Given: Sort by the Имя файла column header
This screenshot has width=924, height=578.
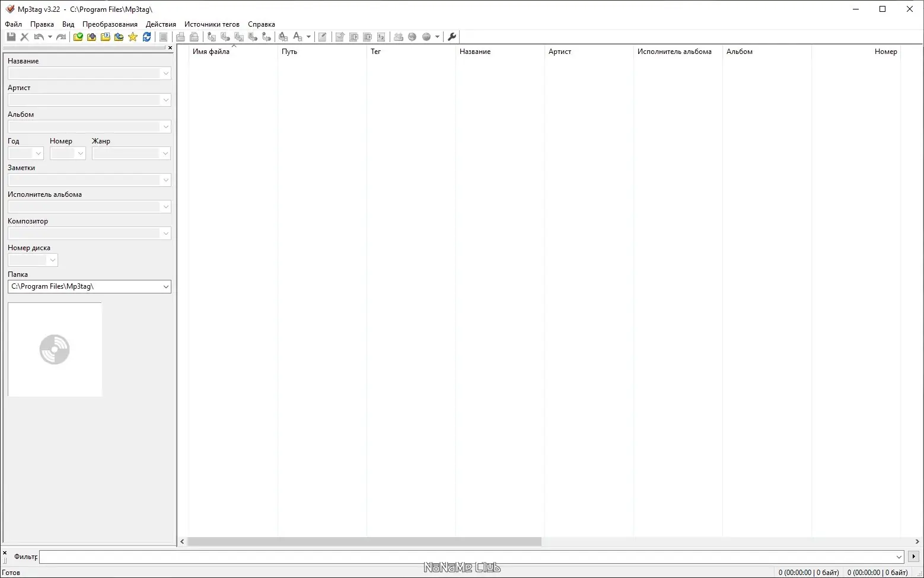Looking at the screenshot, I should (233, 52).
